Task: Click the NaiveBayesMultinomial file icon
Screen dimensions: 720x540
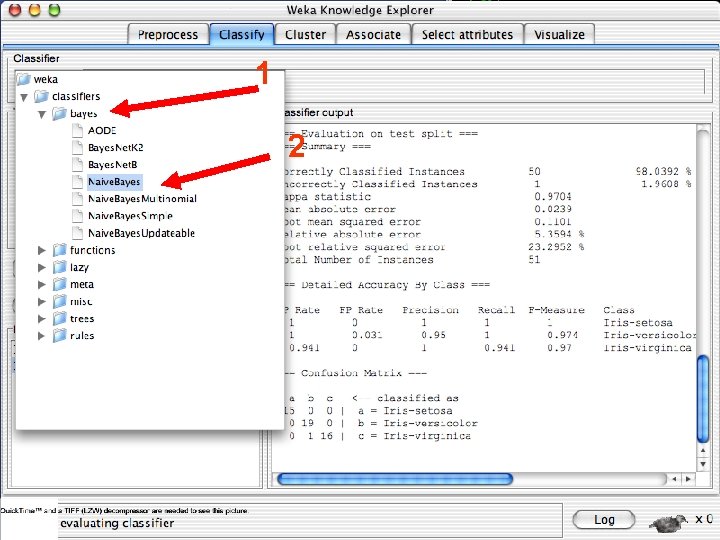Action: (77, 199)
